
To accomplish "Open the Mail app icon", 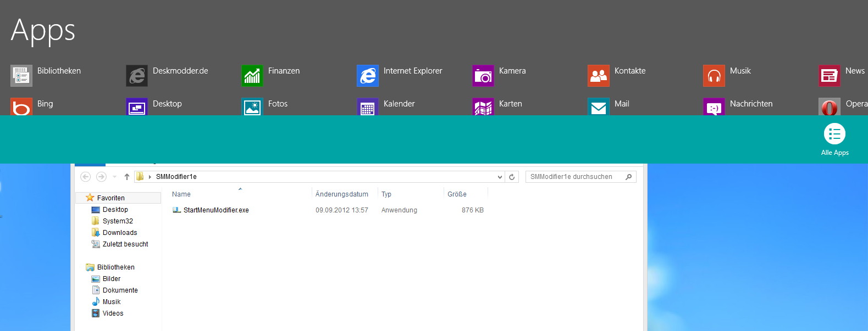I will coord(599,106).
